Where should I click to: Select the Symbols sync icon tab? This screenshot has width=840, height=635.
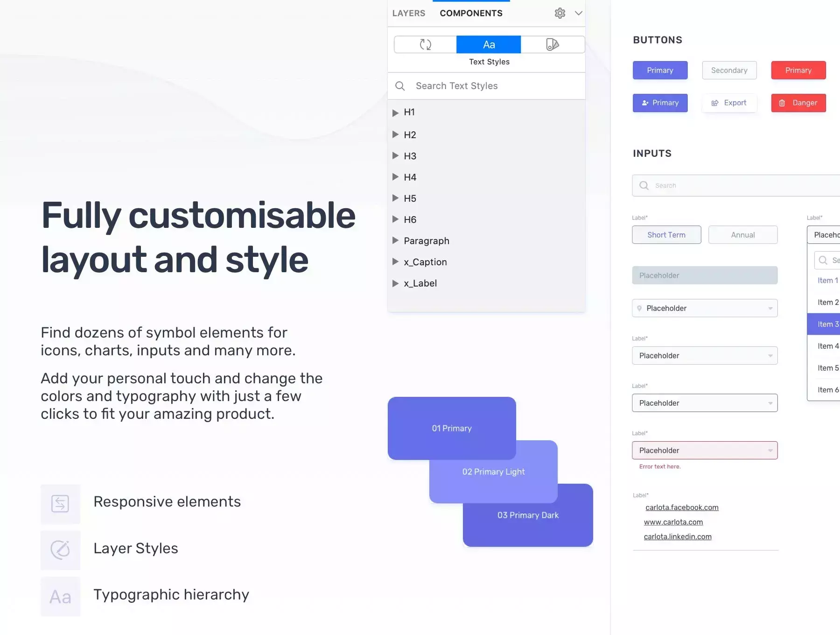(x=425, y=44)
